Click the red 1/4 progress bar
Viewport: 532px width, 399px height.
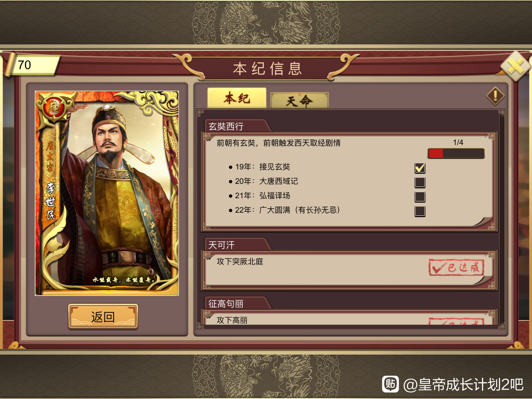coord(456,154)
